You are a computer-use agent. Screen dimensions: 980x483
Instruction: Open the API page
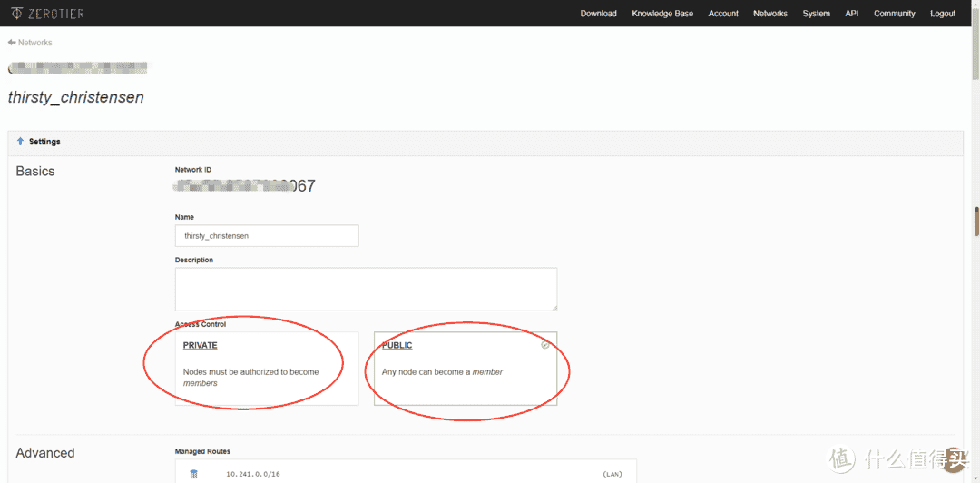[x=852, y=13]
